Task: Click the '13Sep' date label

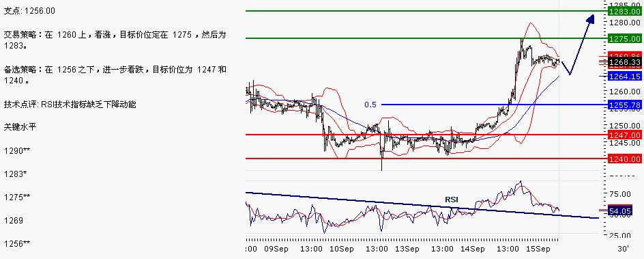Action: click(407, 249)
